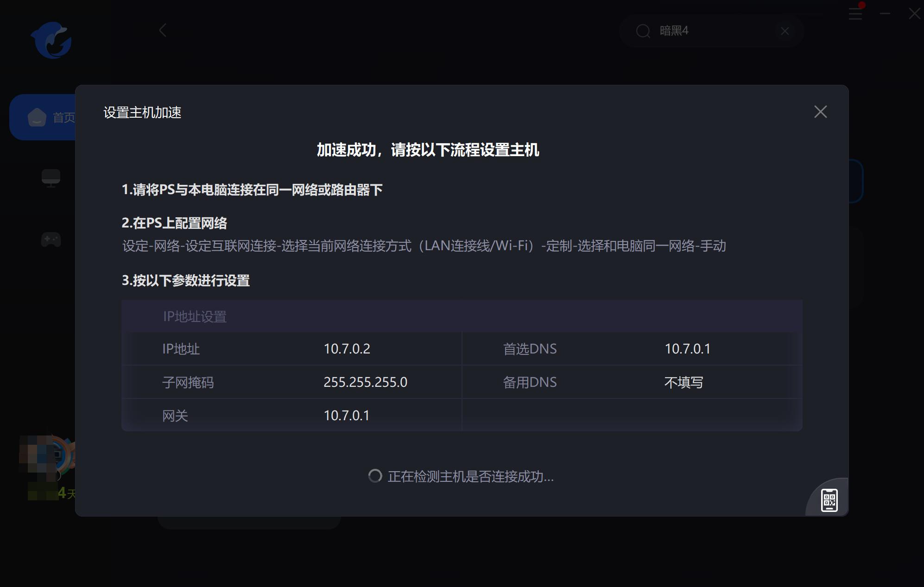Open the console/monitor section in sidebar
This screenshot has width=924, height=587.
click(51, 177)
